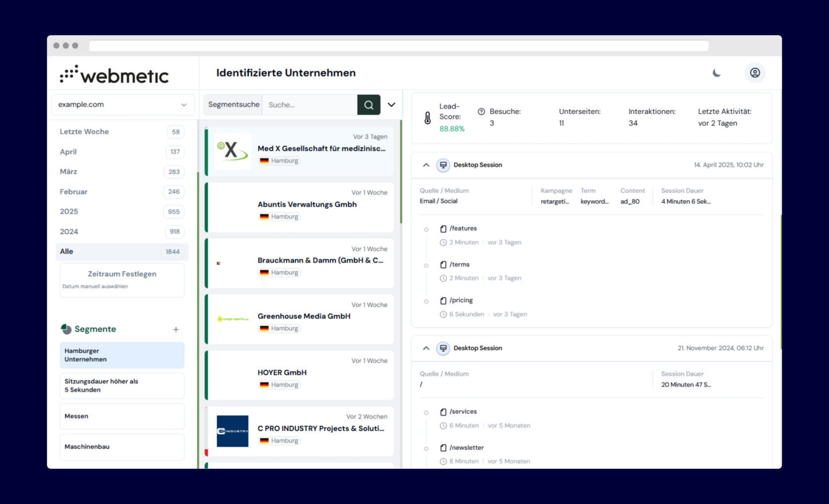The image size is (829, 504).
Task: Click the magnifier search button
Action: (x=368, y=105)
